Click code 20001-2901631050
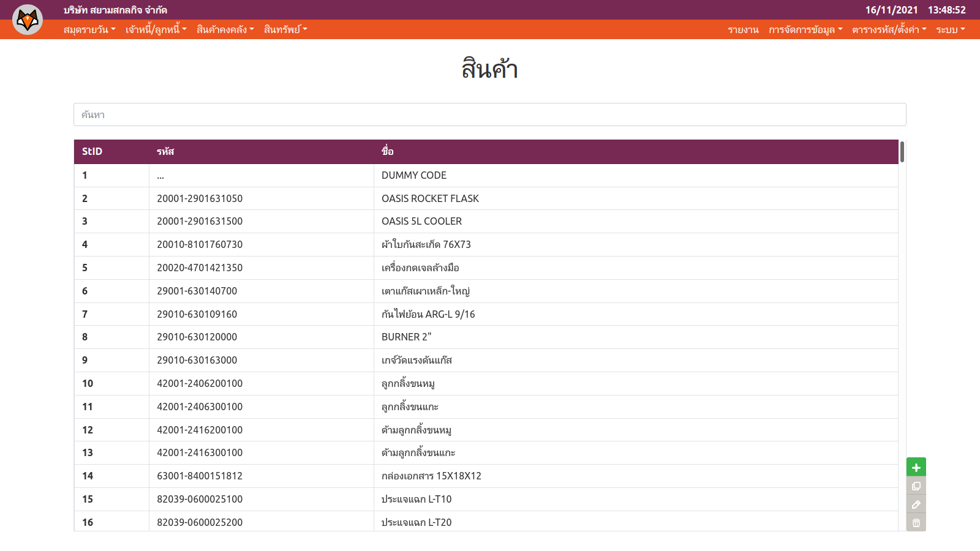The height and width of the screenshot is (551, 980). (200, 198)
